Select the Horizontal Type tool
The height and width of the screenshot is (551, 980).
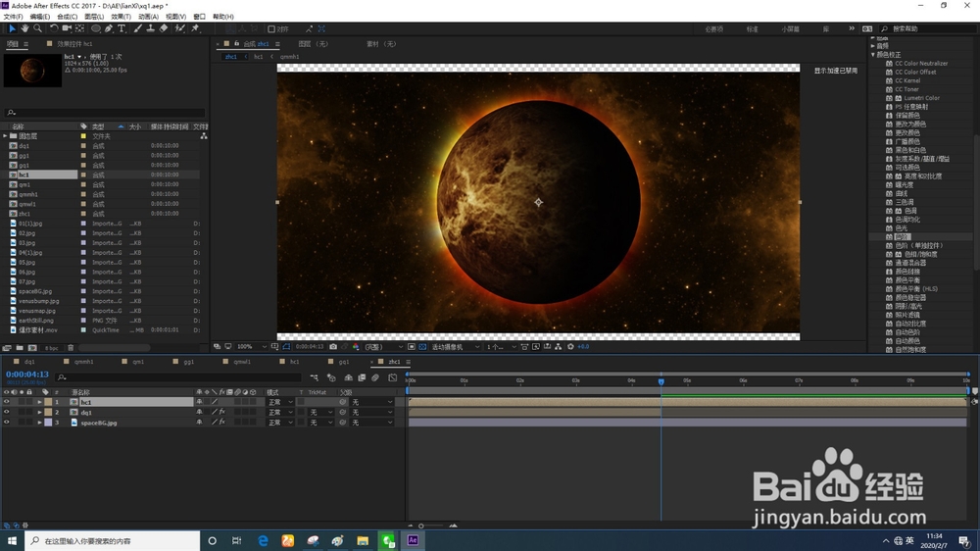[122, 28]
